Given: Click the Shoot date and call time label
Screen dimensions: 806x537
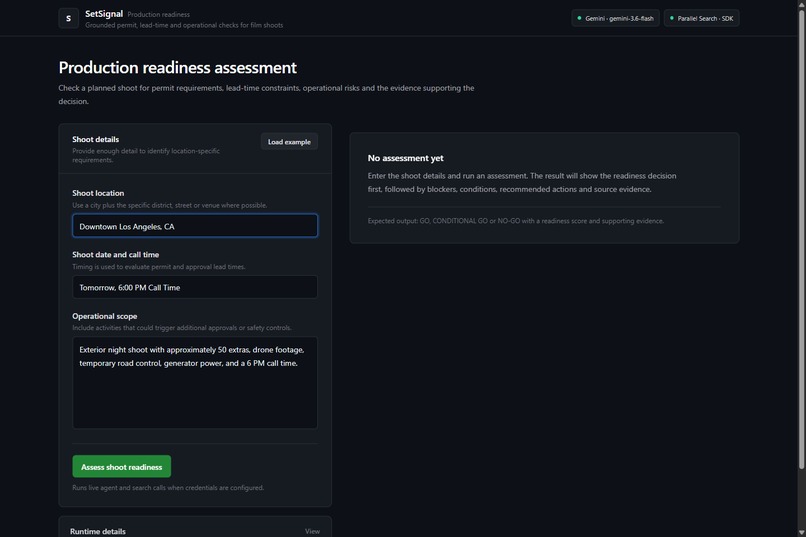Looking at the screenshot, I should [116, 254].
